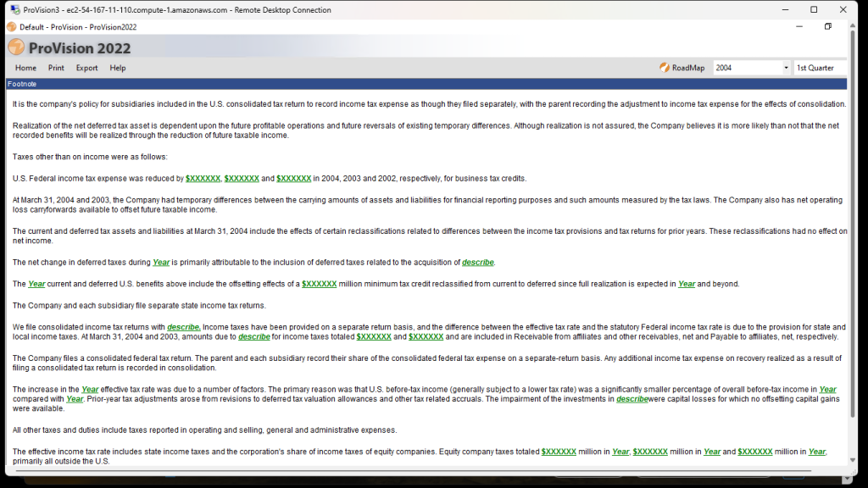Click the Footnote section header

(x=23, y=84)
